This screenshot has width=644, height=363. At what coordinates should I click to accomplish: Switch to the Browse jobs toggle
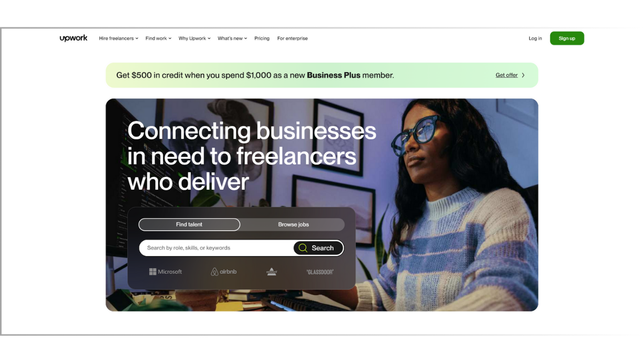(x=293, y=225)
